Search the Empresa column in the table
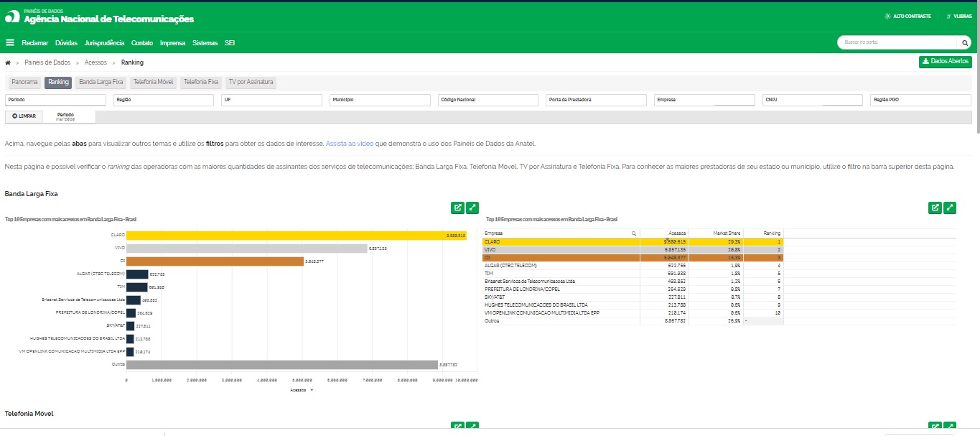Viewport: 980px width, 436px height. point(633,233)
